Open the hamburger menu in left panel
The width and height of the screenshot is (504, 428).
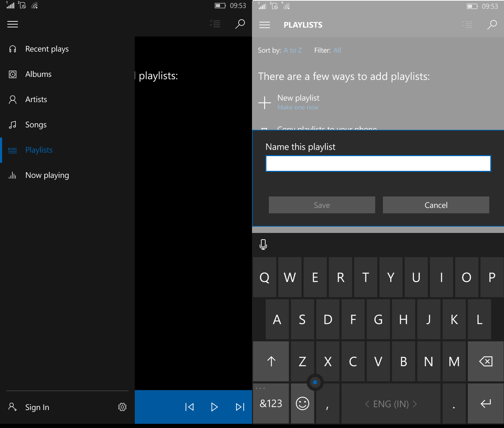pos(13,24)
